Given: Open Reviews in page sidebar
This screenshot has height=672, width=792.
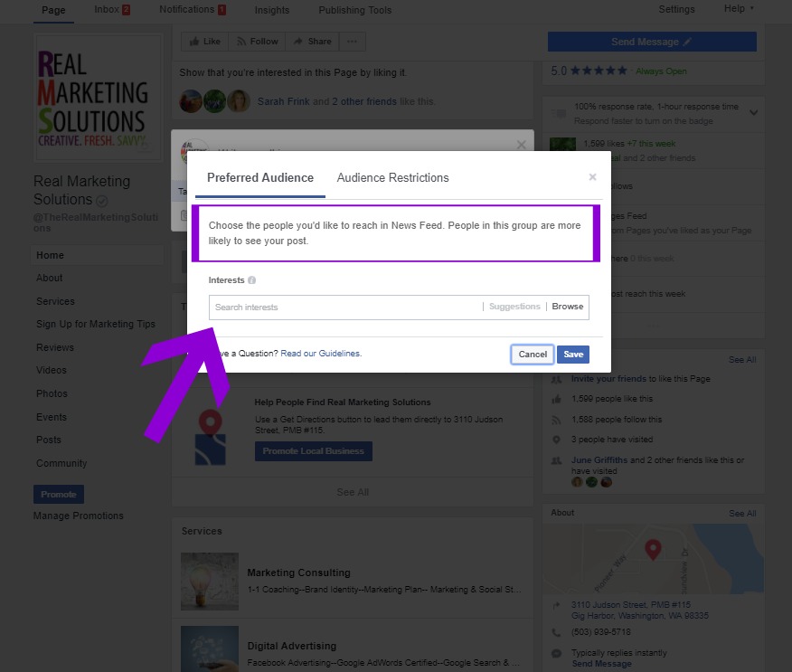Looking at the screenshot, I should point(55,347).
